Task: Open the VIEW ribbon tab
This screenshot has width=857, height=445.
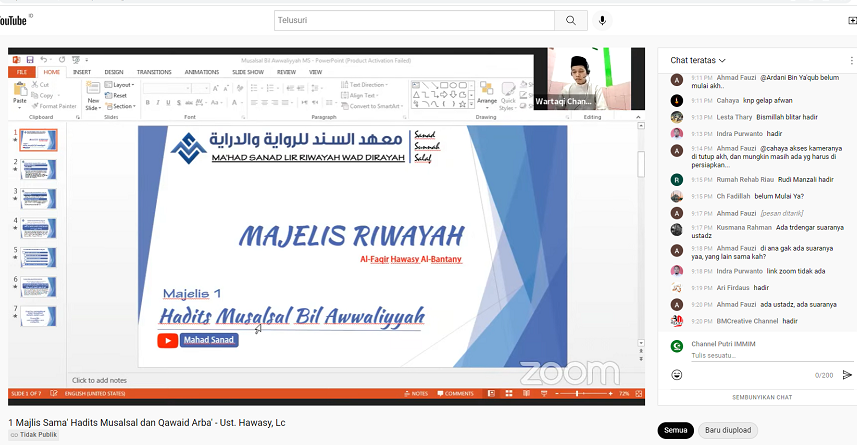Action: point(316,72)
